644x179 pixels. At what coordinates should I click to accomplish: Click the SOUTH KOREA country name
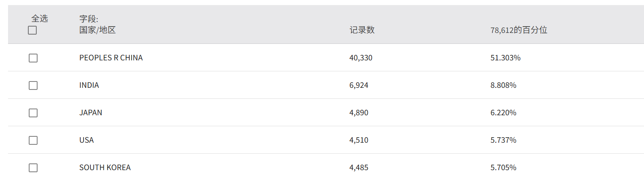pyautogui.click(x=105, y=168)
